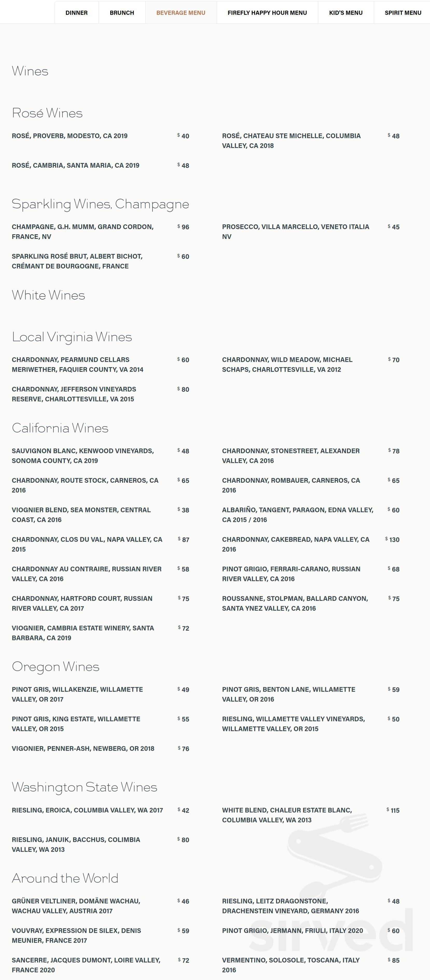Select the Oregon Wines heading
Screen dimensions: 430x980
pos(56,666)
